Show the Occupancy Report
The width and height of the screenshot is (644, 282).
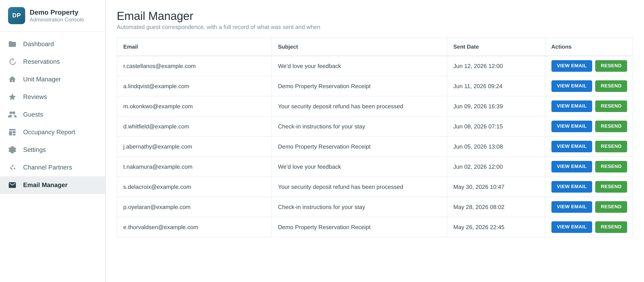pos(53,132)
